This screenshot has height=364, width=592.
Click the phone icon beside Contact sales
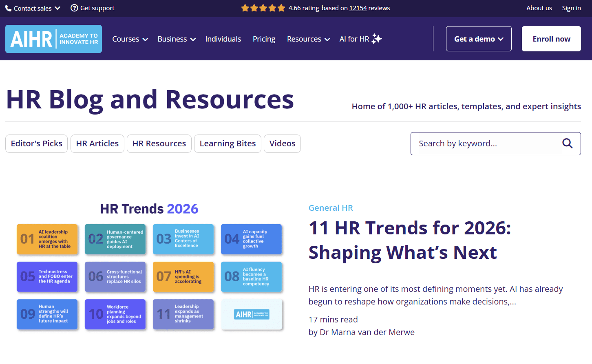[8, 8]
